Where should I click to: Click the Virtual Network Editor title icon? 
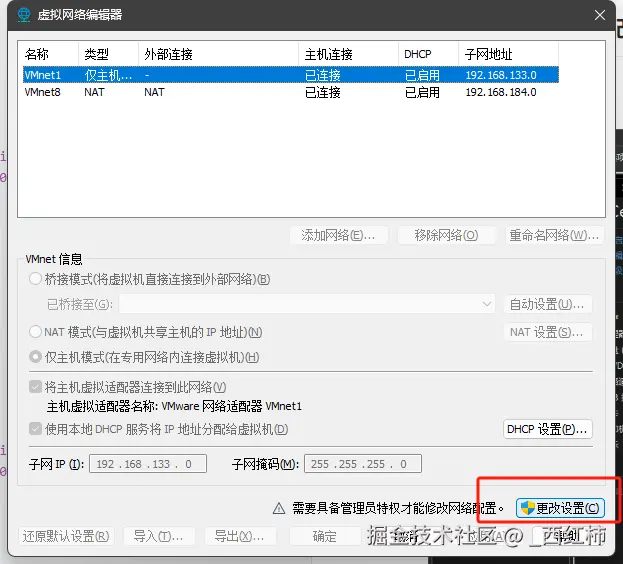(x=24, y=15)
